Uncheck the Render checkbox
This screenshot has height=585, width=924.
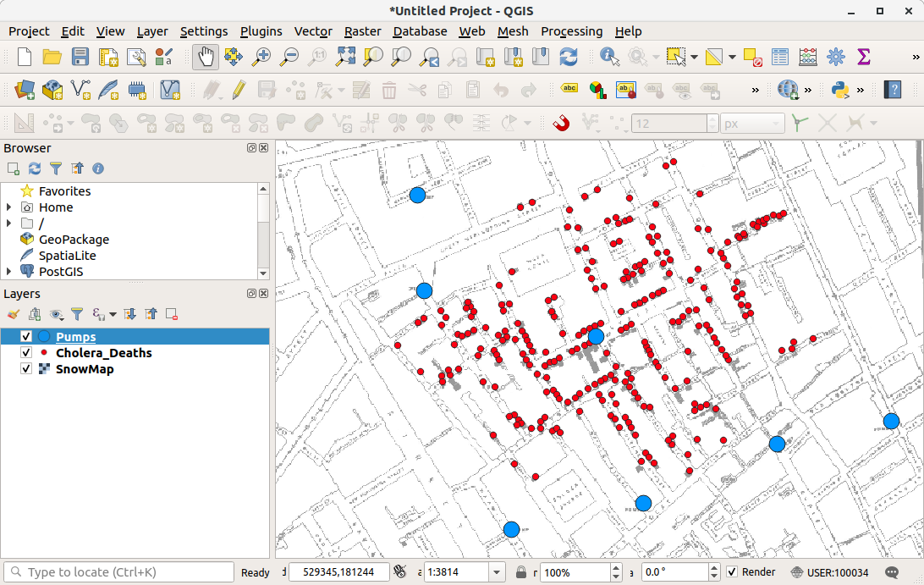coord(732,572)
